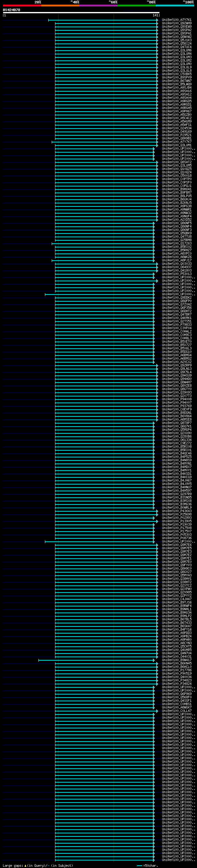
Task: Open hit UniRef100_P19039
Action: (x=176, y=524)
